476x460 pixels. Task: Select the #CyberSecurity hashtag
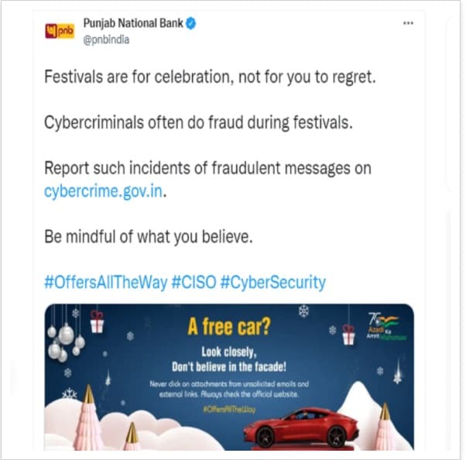[272, 282]
